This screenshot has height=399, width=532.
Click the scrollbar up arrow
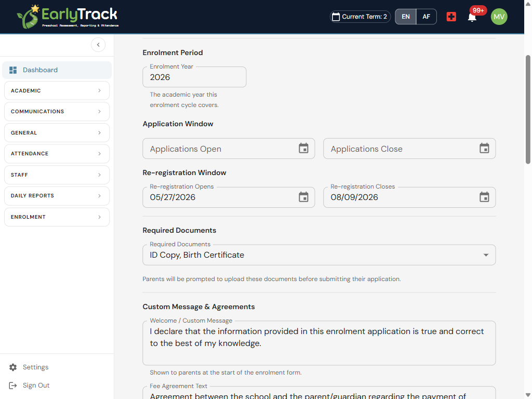pyautogui.click(x=528, y=4)
